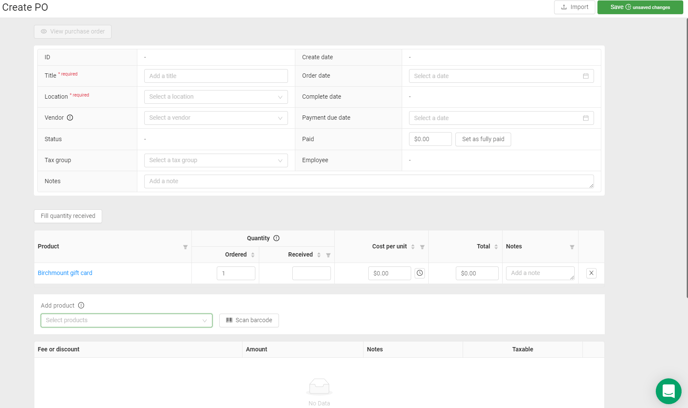This screenshot has height=408, width=688.
Task: Click the Vendor info icon
Action: 70,118
